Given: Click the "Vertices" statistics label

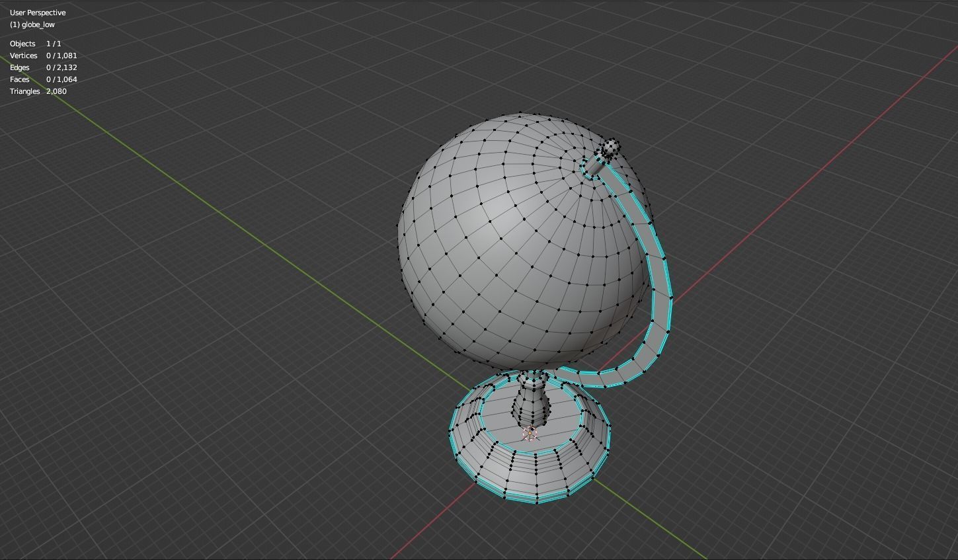Looking at the screenshot, I should [x=24, y=56].
